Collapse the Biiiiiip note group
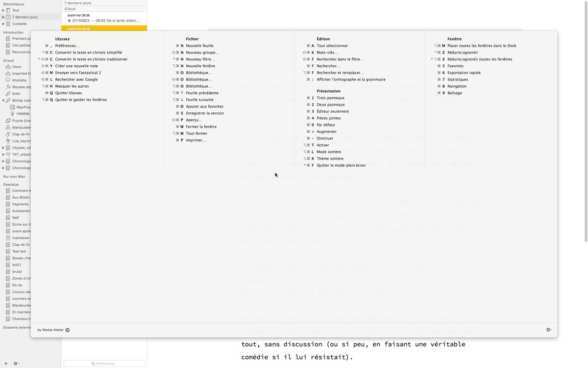The image size is (588, 368). (3, 101)
